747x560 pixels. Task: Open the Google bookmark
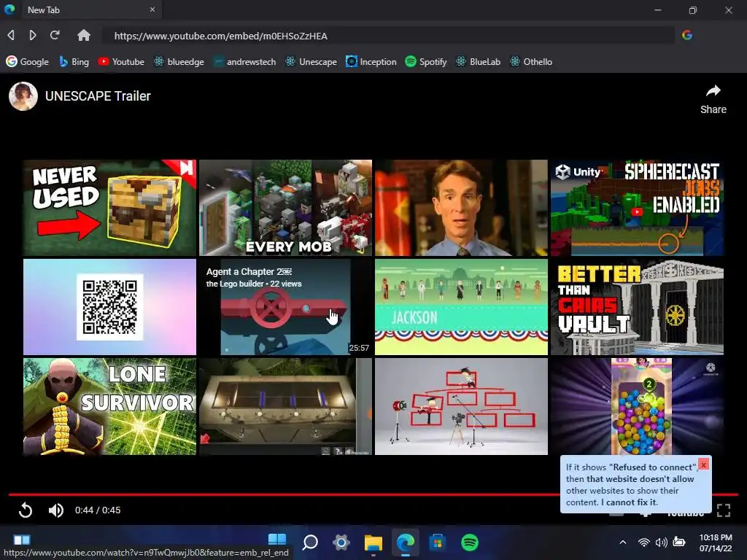click(x=27, y=62)
